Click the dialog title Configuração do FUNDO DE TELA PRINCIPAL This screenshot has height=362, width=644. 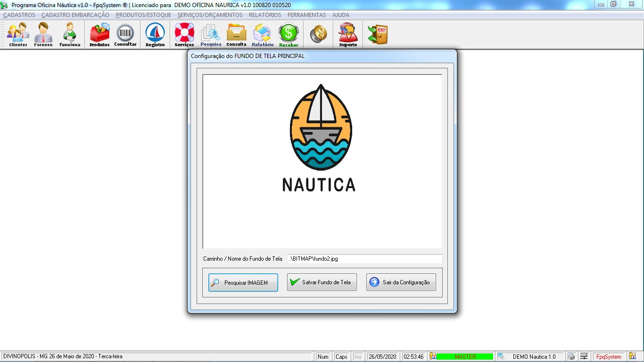point(248,56)
